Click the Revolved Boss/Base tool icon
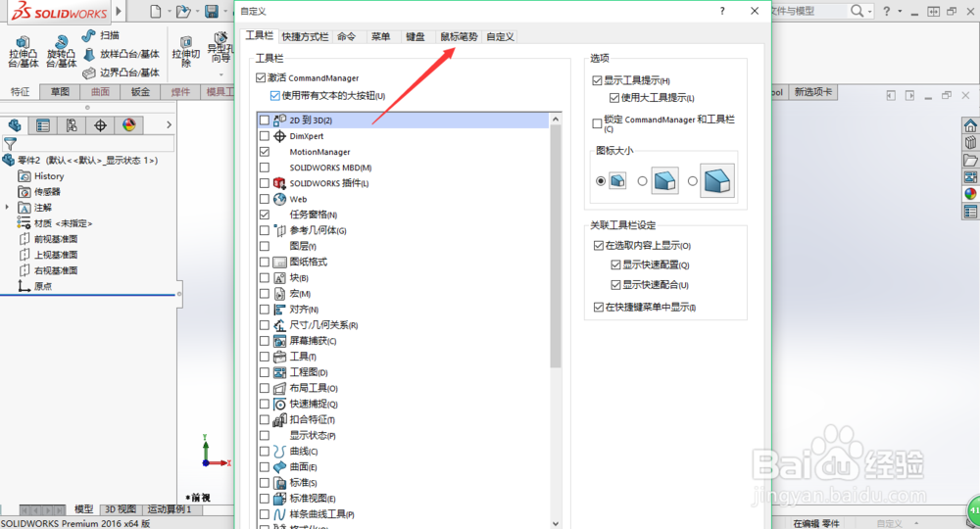980x529 pixels. click(61, 42)
